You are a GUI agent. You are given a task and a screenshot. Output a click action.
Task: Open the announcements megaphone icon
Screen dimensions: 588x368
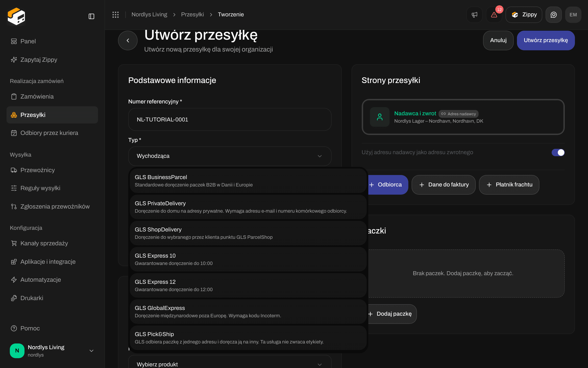coord(474,15)
